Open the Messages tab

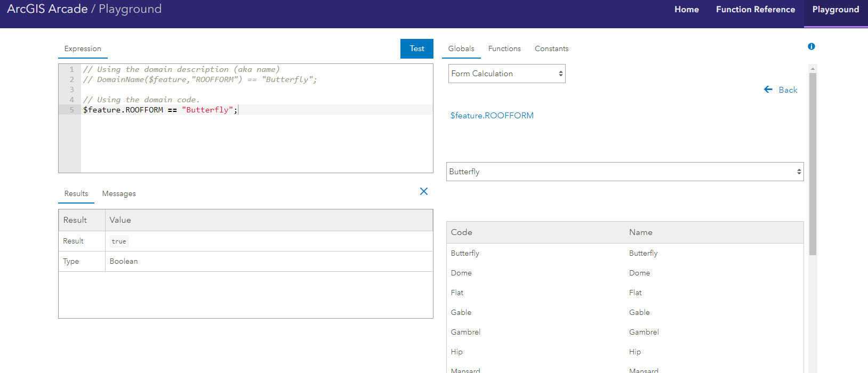point(119,193)
